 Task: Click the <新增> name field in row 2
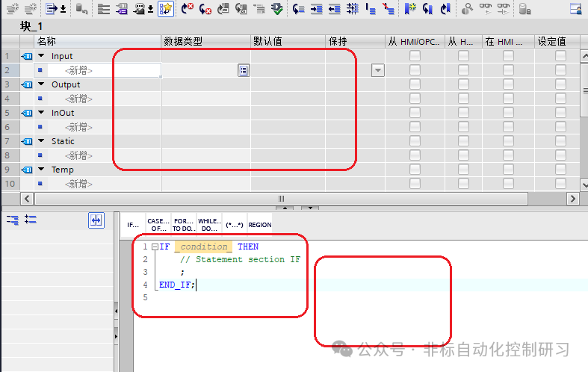coord(105,70)
